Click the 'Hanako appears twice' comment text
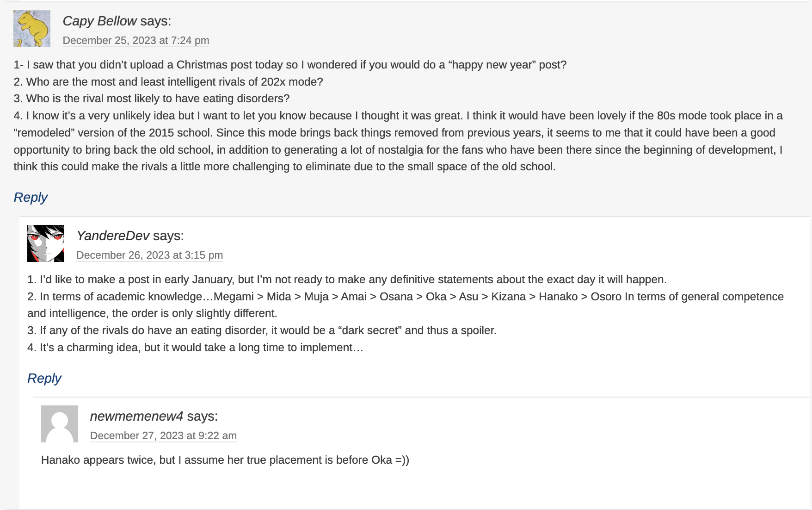 (x=225, y=460)
